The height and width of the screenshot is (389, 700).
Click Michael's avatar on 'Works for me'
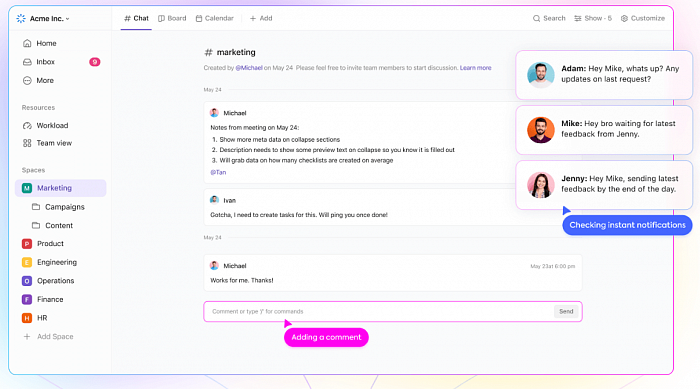tap(214, 266)
